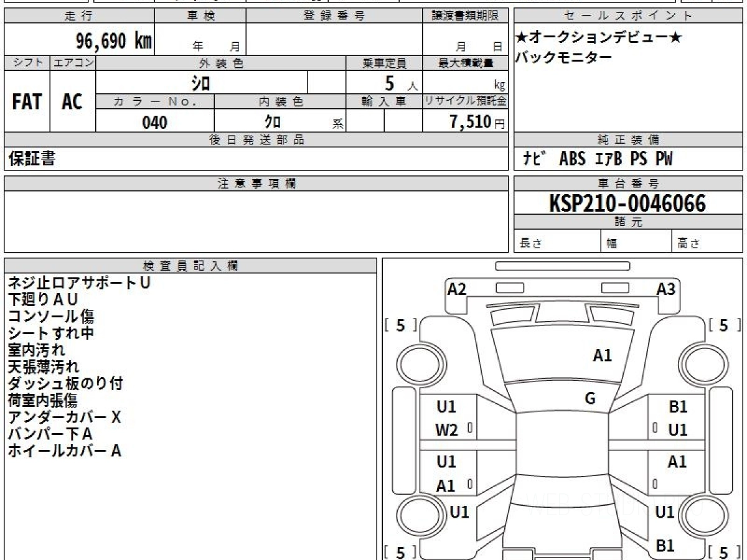Click the セールスポイント header
Viewport: 747px width, 560px height.
point(628,16)
